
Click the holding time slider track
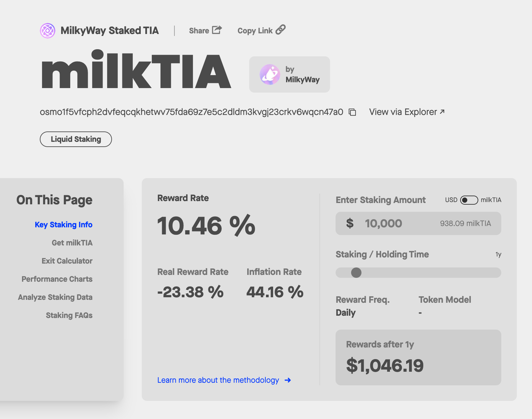click(x=418, y=273)
